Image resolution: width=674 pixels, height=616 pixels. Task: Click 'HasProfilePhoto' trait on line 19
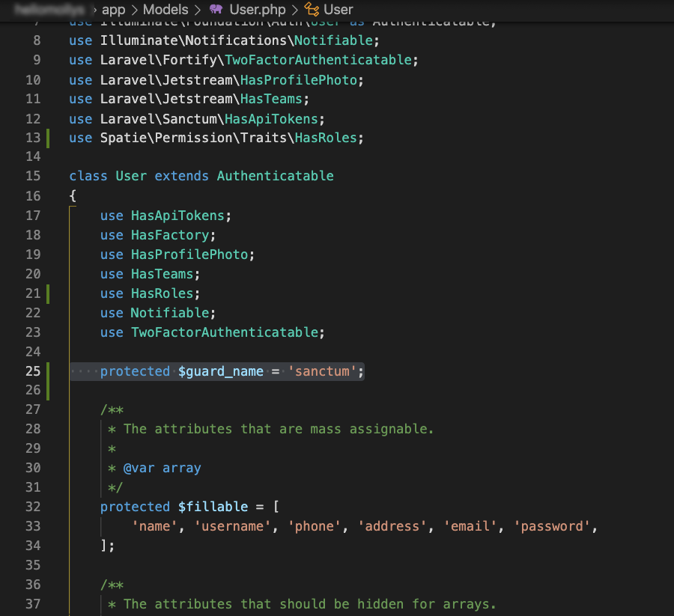(x=189, y=254)
